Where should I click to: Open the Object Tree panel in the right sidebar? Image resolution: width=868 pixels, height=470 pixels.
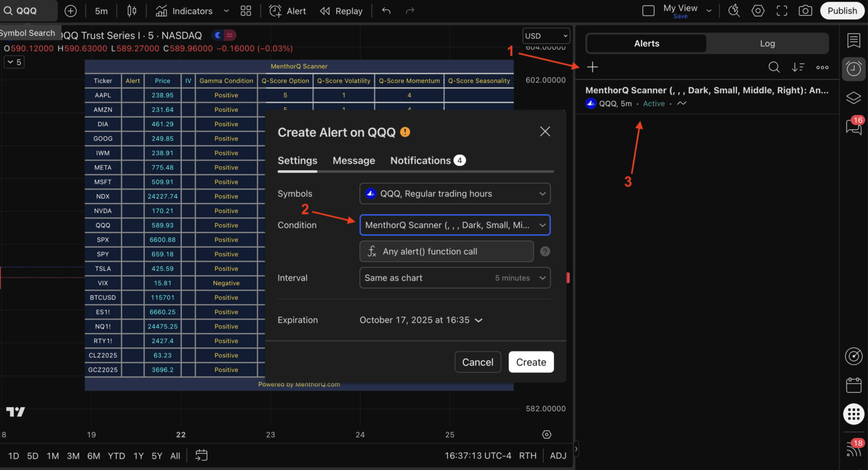click(853, 97)
